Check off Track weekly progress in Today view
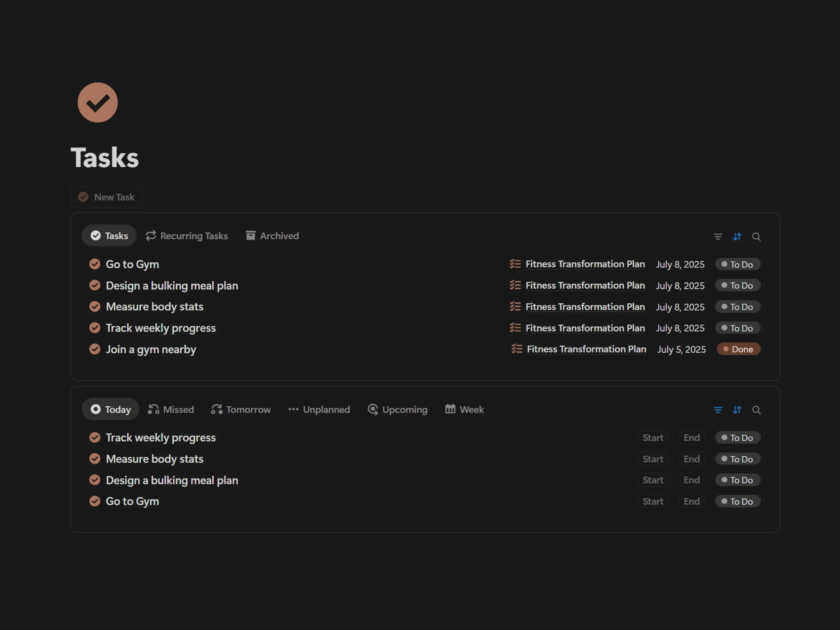 point(94,438)
